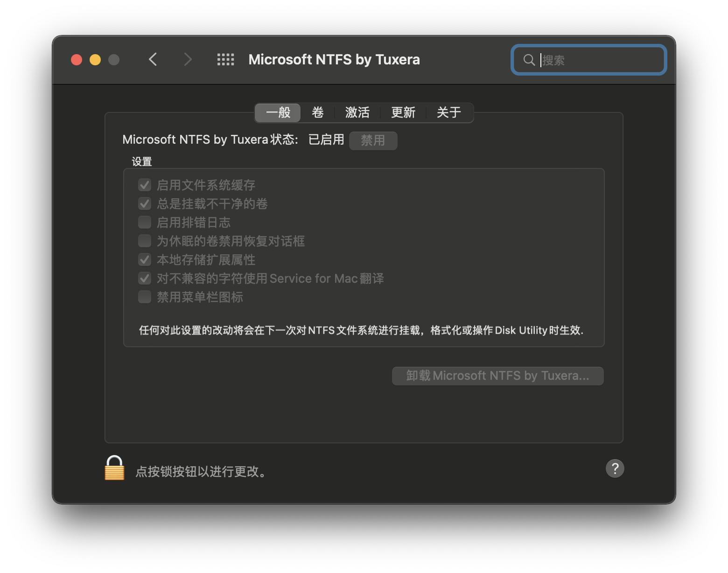Switch to the 卷 tab

coord(318,112)
